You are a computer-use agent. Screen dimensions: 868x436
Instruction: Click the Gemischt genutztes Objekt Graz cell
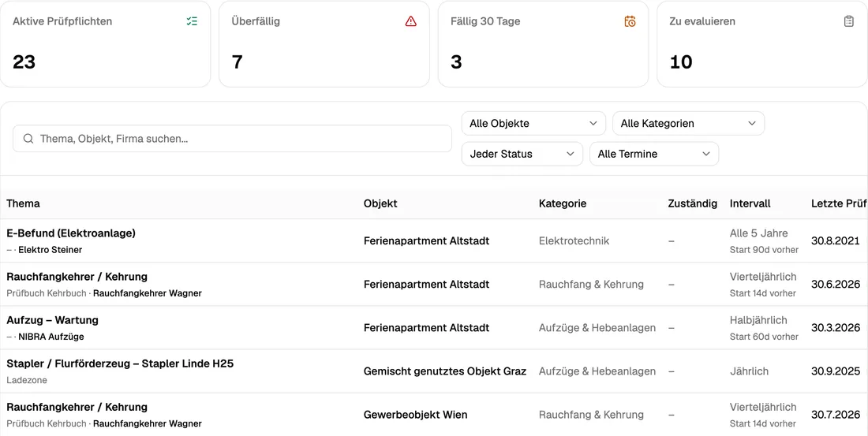click(444, 371)
